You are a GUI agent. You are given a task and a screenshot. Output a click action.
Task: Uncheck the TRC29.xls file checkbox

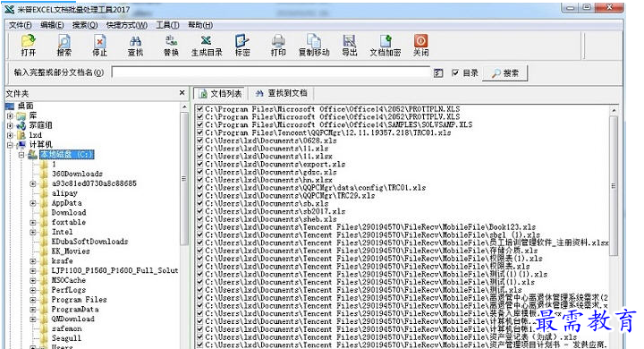[x=200, y=196]
